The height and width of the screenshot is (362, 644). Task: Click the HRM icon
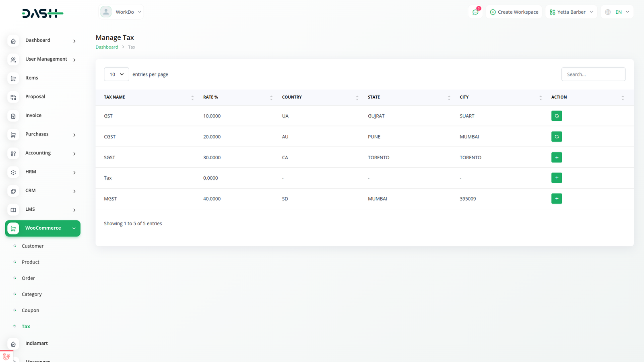point(13,172)
